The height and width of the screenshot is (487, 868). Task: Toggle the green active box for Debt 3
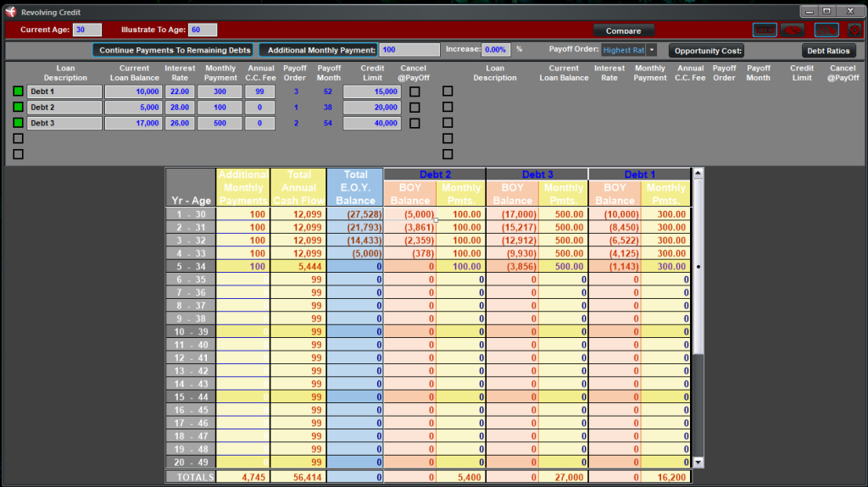19,123
